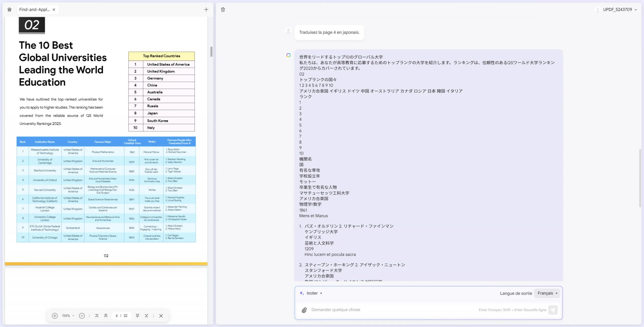Zoom out with the minus circle icon

(x=82, y=316)
